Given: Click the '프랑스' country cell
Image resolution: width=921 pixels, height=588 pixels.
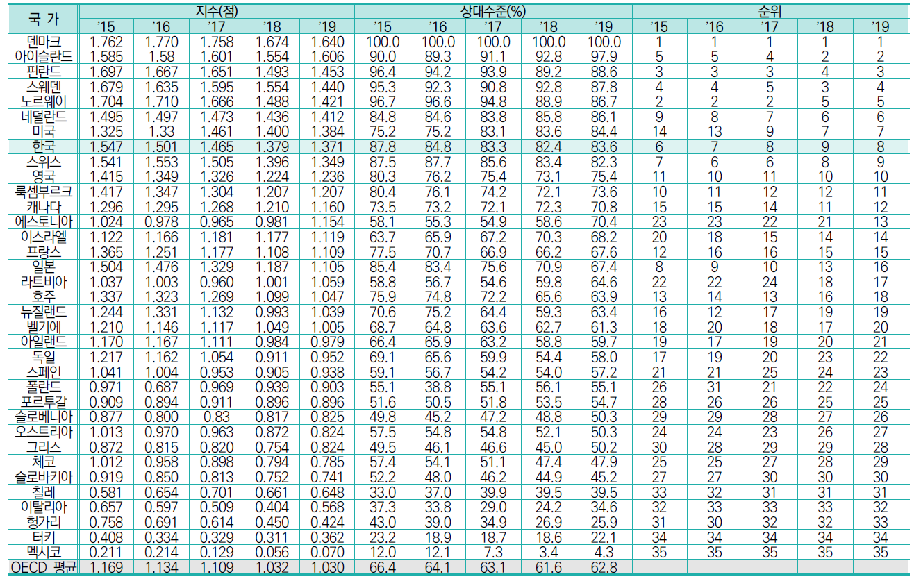Looking at the screenshot, I should pyautogui.click(x=44, y=252).
